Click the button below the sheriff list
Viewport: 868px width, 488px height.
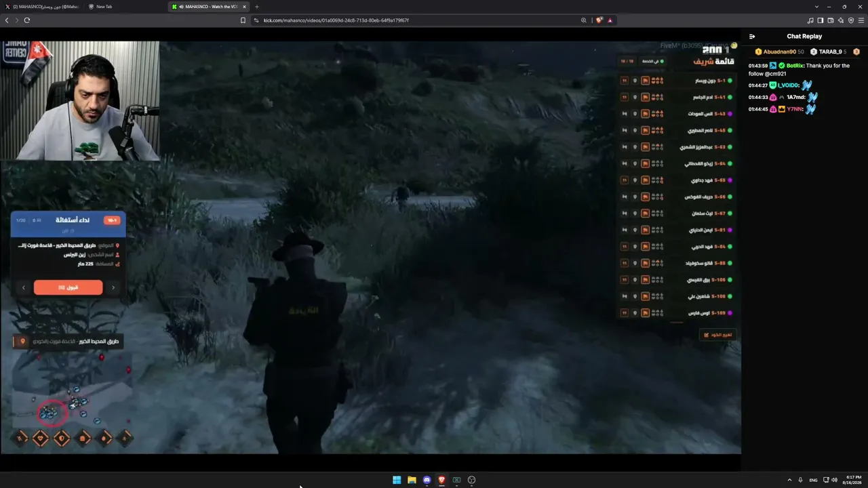[717, 335]
